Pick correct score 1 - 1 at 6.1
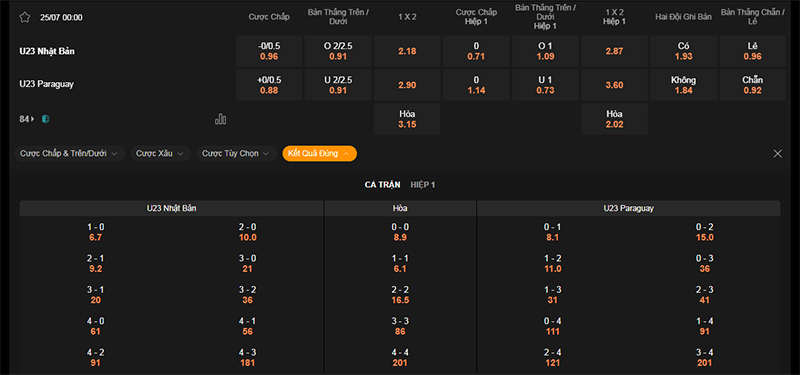800x375 pixels. [401, 263]
